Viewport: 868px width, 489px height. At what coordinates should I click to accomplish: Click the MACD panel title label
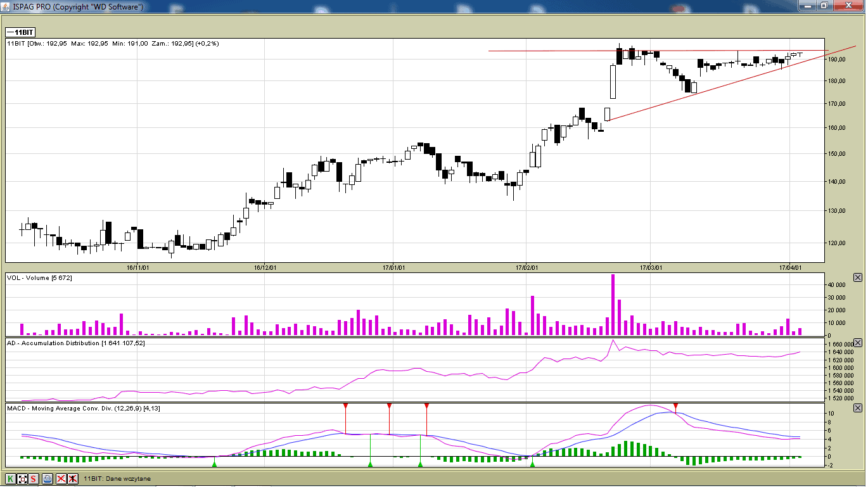(x=83, y=409)
